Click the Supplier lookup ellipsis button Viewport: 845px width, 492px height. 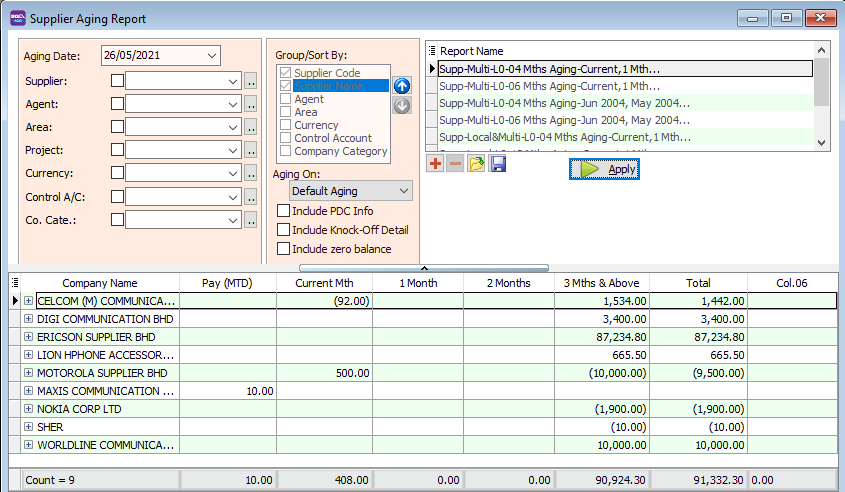[251, 82]
